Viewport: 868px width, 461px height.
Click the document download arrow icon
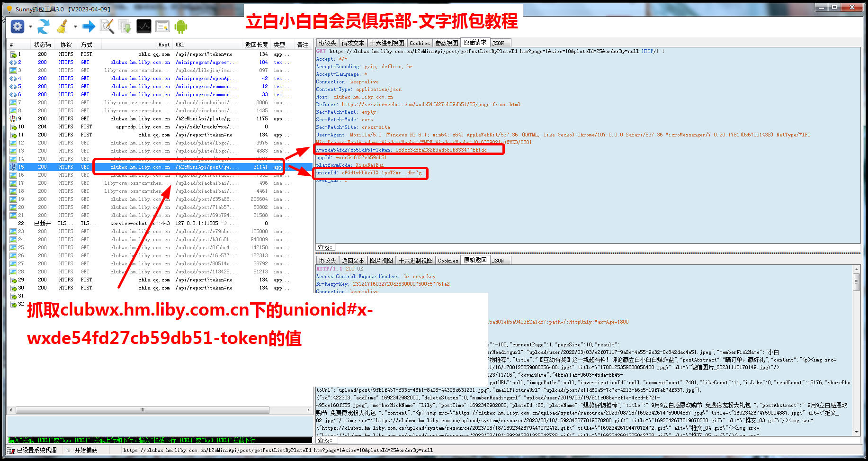[125, 27]
